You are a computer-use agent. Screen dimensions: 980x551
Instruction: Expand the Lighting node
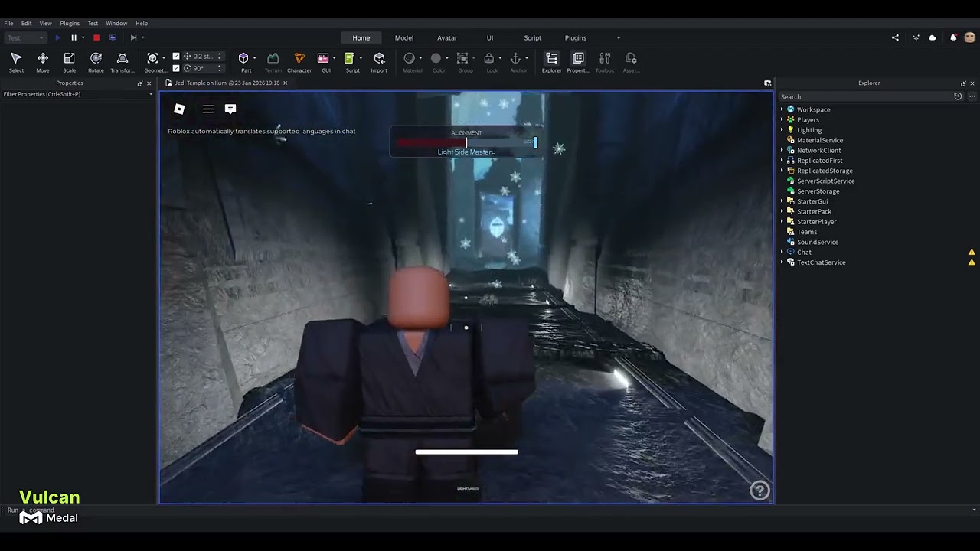(782, 130)
